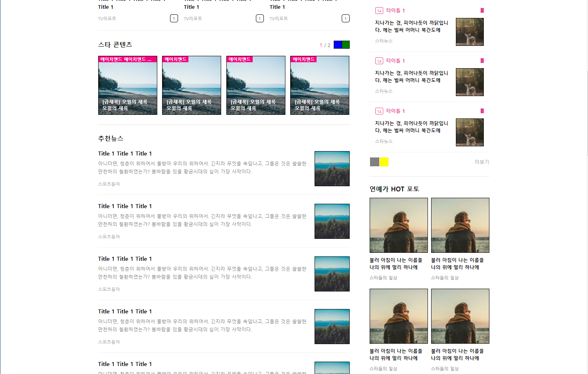
Task: Open the top-left 연예가 HOT 포토 photo
Action: (399, 225)
